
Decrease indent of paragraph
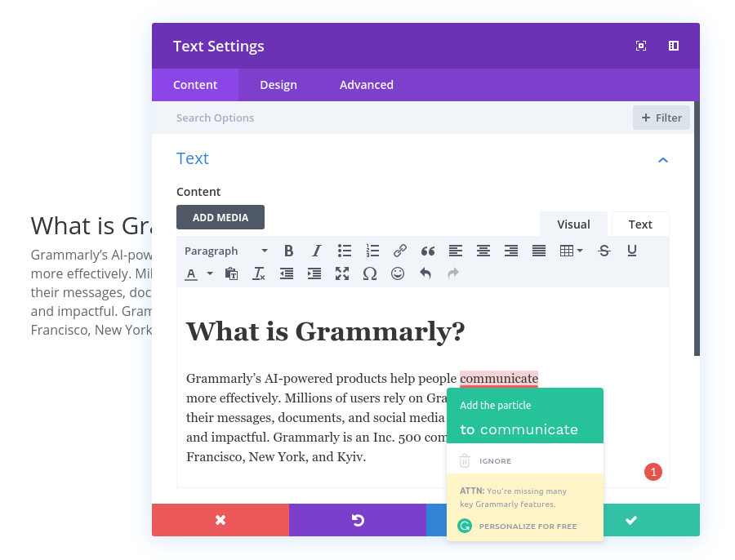(x=287, y=273)
